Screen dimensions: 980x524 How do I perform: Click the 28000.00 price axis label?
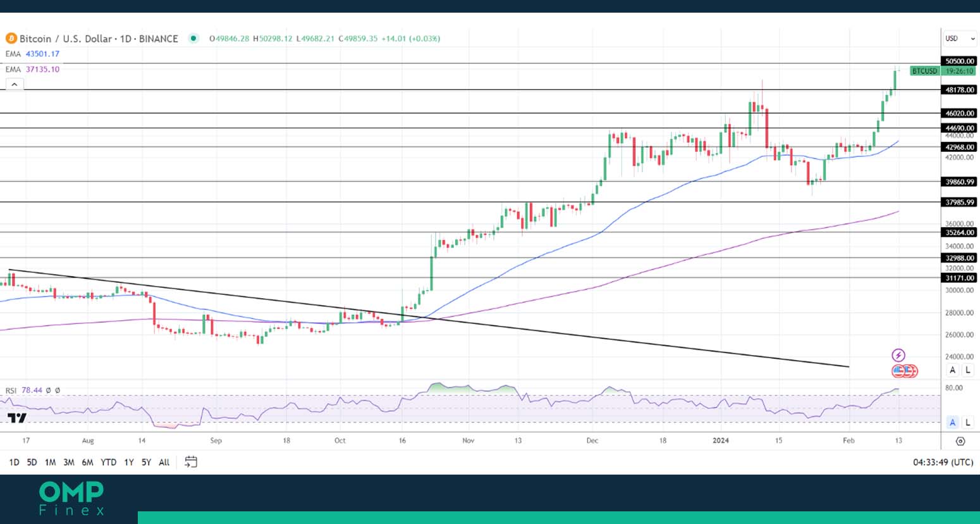[x=959, y=313]
